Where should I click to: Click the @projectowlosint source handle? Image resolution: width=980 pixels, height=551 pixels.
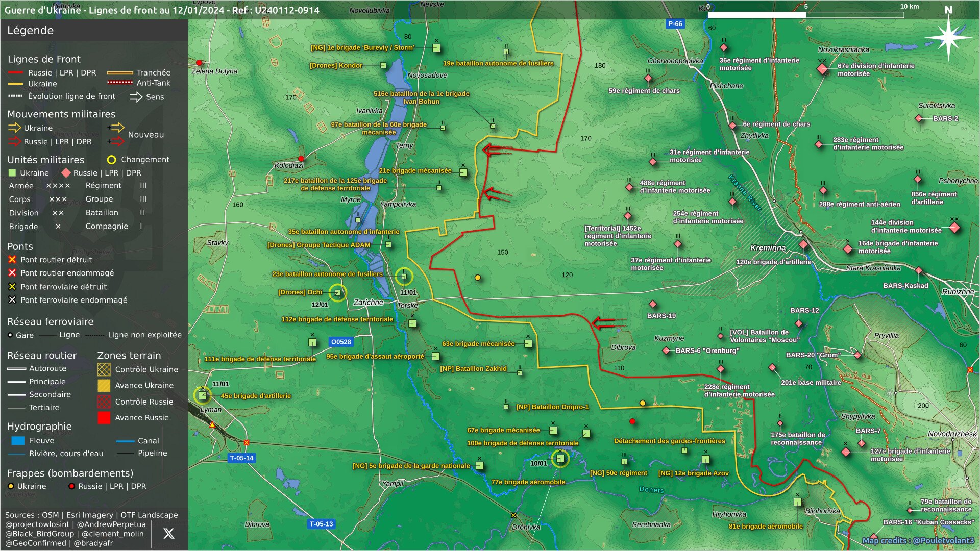coord(37,524)
